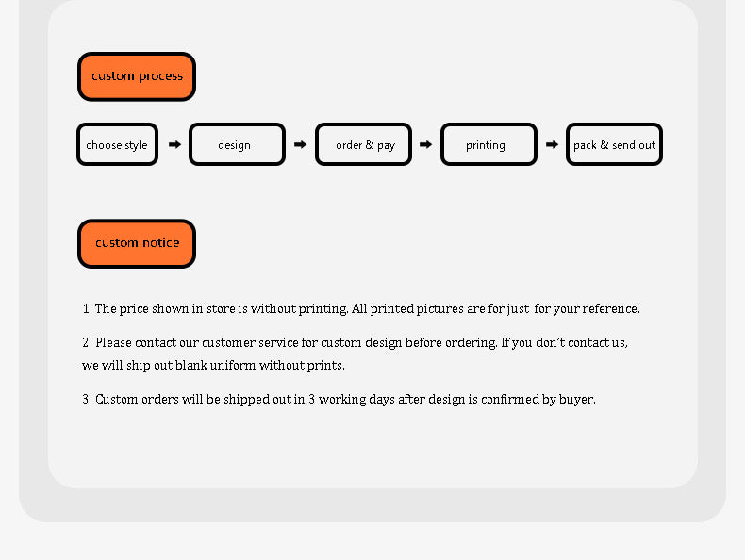Viewport: 745px width, 560px height.
Task: Click the sentence 'All printed pictures are for just for your reference'
Action: point(495,308)
